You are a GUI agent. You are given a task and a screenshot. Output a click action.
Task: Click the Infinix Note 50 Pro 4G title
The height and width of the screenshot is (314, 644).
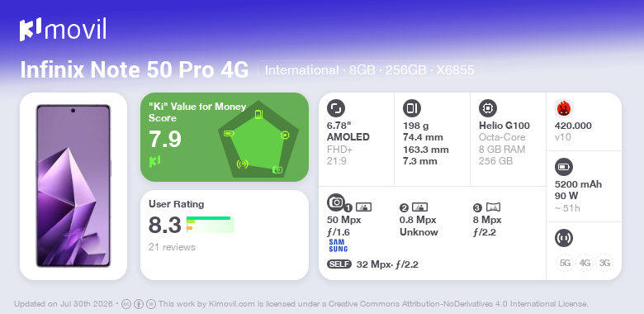tap(135, 70)
